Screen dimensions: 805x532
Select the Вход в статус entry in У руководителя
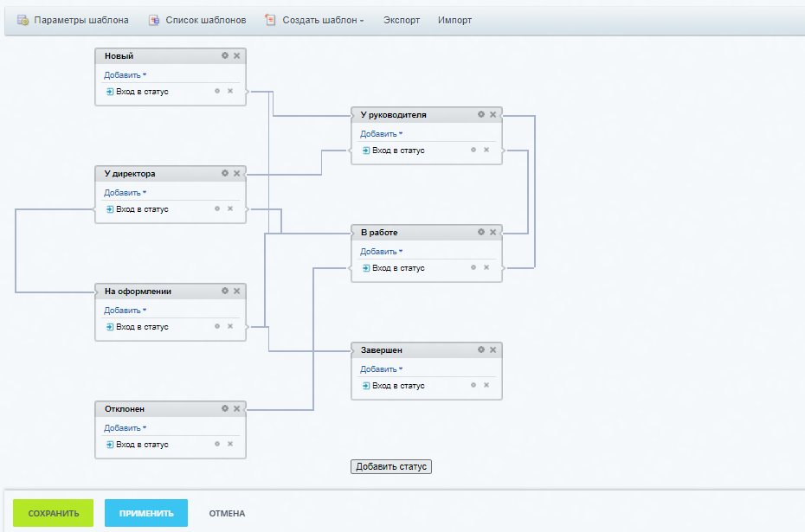(394, 151)
